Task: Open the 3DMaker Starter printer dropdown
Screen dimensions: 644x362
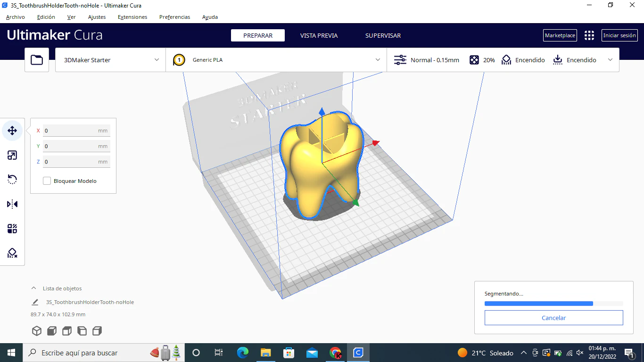Action: point(110,60)
